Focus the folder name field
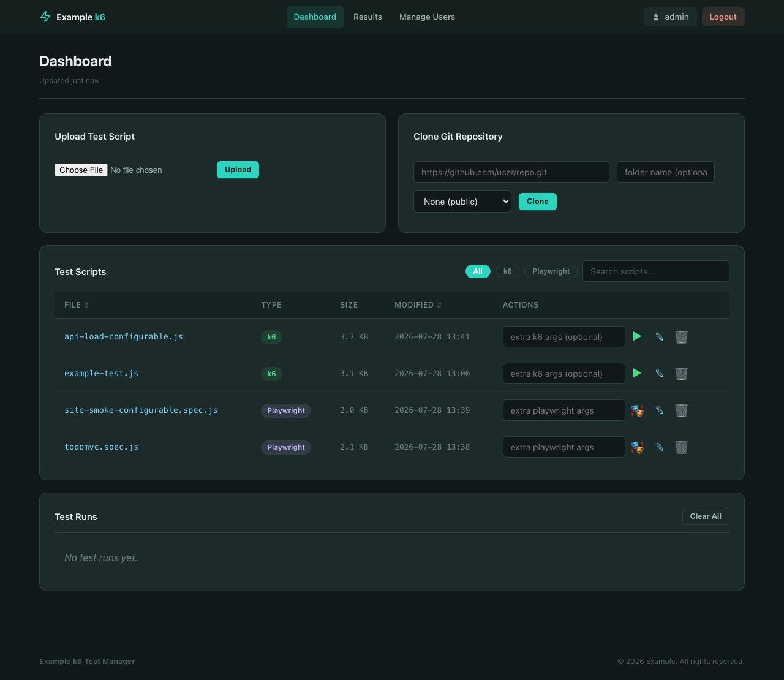The height and width of the screenshot is (680, 784). [x=666, y=172]
